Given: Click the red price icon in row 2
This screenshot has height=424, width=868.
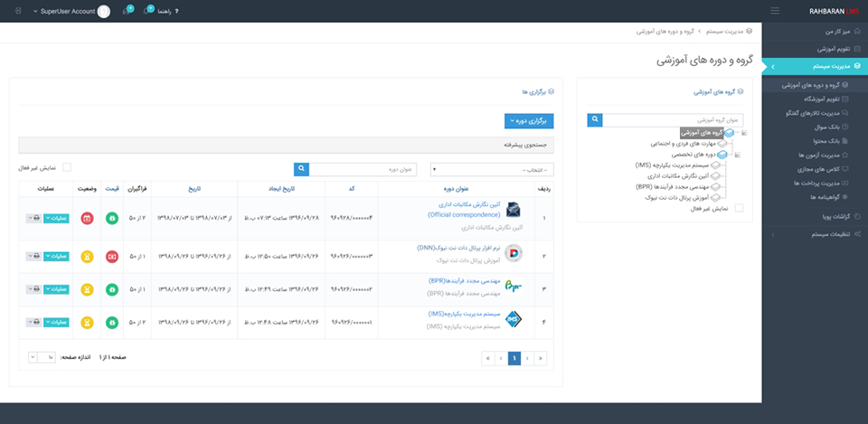Looking at the screenshot, I should coord(112,256).
